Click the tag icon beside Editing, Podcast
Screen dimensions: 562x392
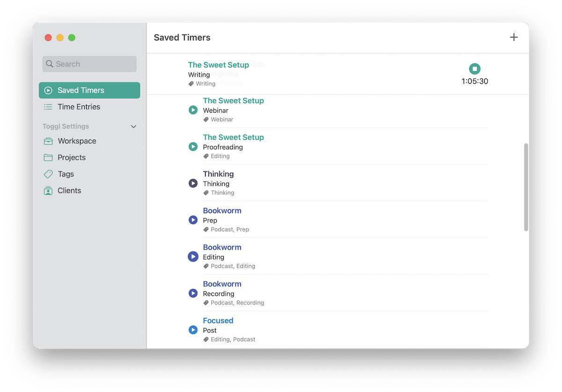[x=206, y=339]
